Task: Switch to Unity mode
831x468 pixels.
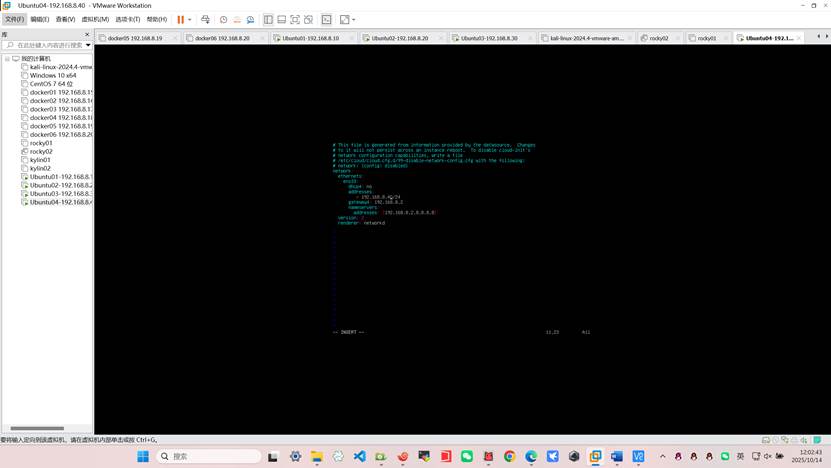Action: point(308,20)
